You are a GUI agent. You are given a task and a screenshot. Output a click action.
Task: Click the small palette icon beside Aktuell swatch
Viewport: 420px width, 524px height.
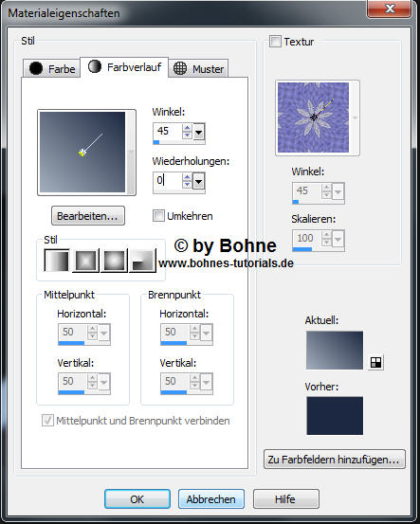(x=375, y=363)
